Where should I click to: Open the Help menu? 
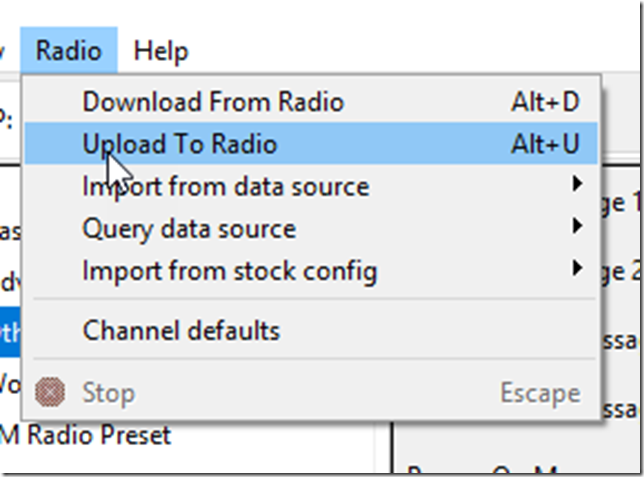[161, 50]
